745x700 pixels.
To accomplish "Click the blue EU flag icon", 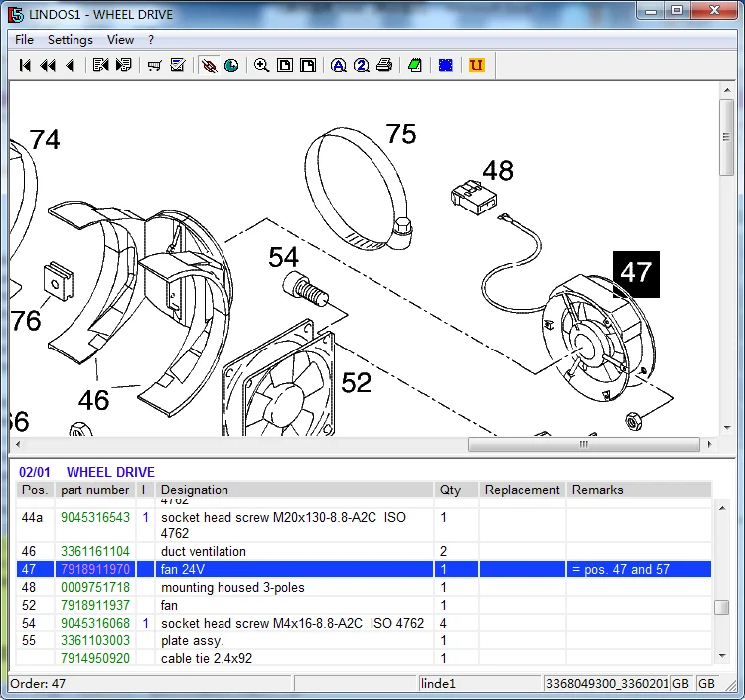I will [x=446, y=66].
